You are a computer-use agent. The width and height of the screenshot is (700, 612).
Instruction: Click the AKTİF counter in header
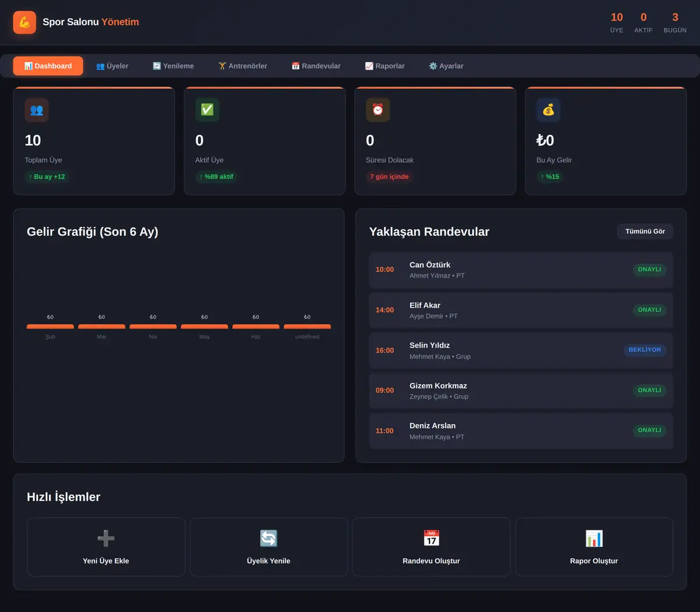click(643, 23)
